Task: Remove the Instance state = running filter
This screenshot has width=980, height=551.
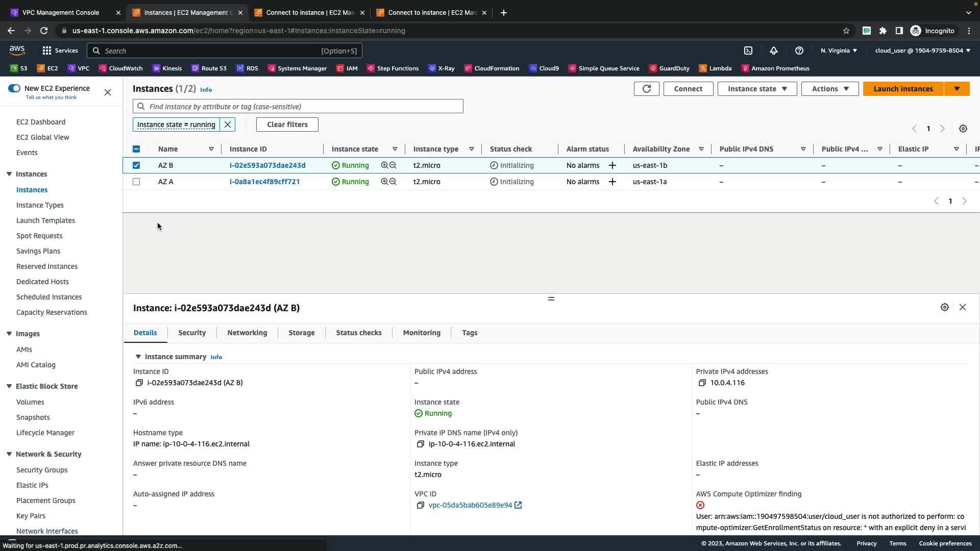Action: click(228, 124)
